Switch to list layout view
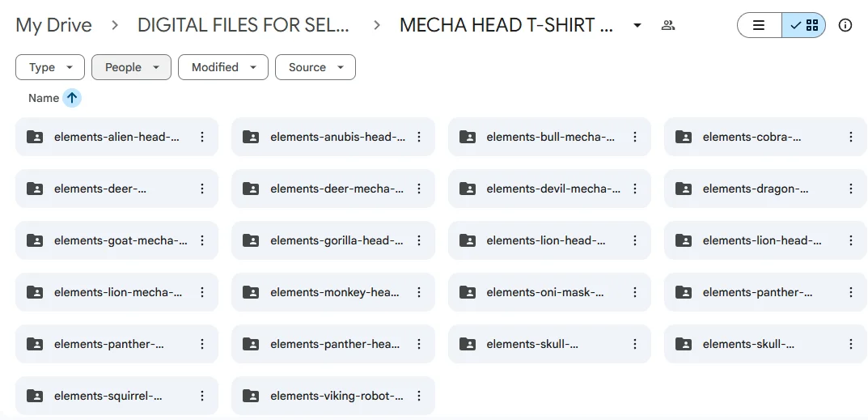The width and height of the screenshot is (868, 420). point(759,25)
